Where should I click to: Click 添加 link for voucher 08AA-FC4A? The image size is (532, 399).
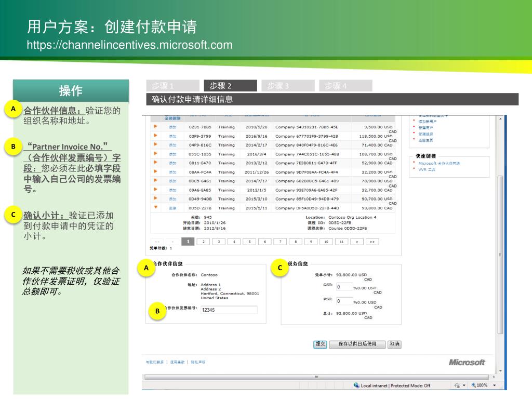click(x=172, y=172)
